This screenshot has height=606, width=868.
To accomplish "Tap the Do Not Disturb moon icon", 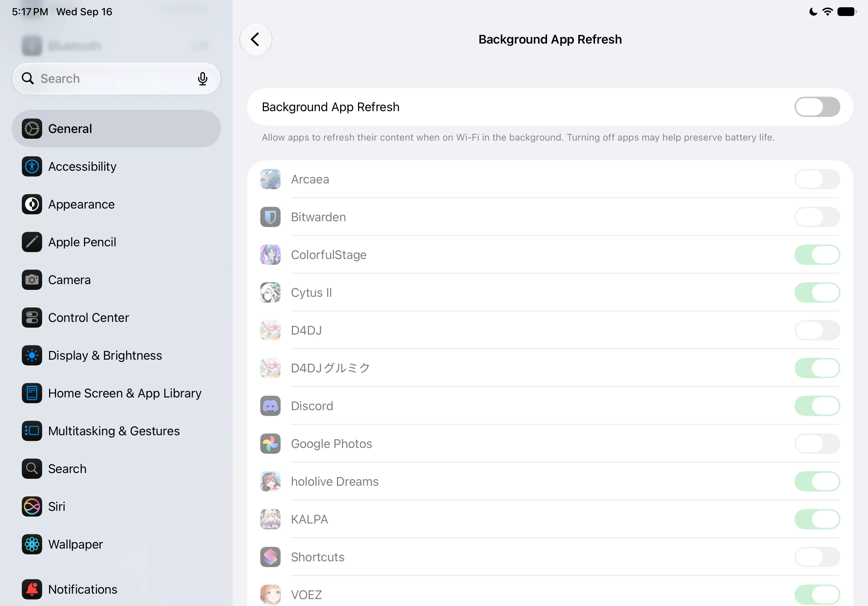I will (x=813, y=12).
